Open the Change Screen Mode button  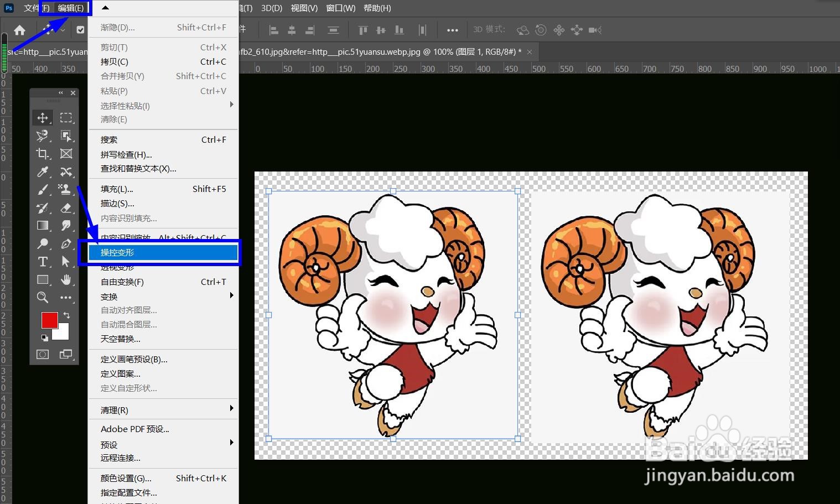tap(66, 354)
